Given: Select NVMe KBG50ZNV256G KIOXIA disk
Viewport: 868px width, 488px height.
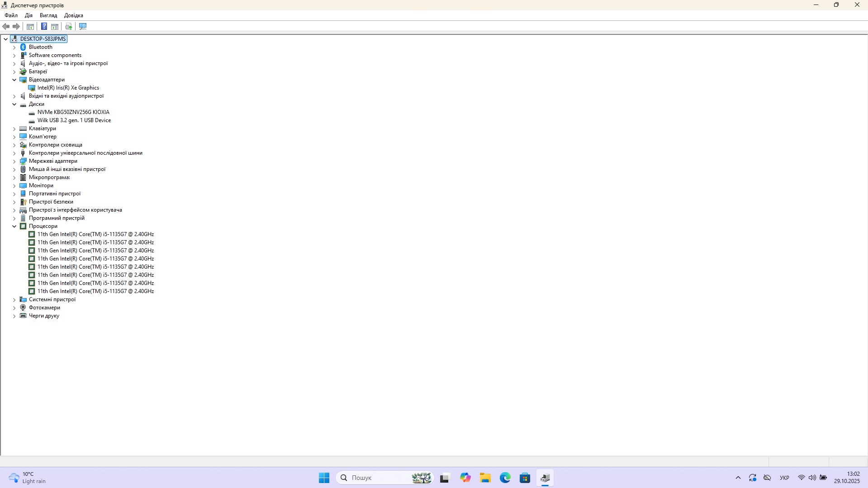Looking at the screenshot, I should [73, 112].
